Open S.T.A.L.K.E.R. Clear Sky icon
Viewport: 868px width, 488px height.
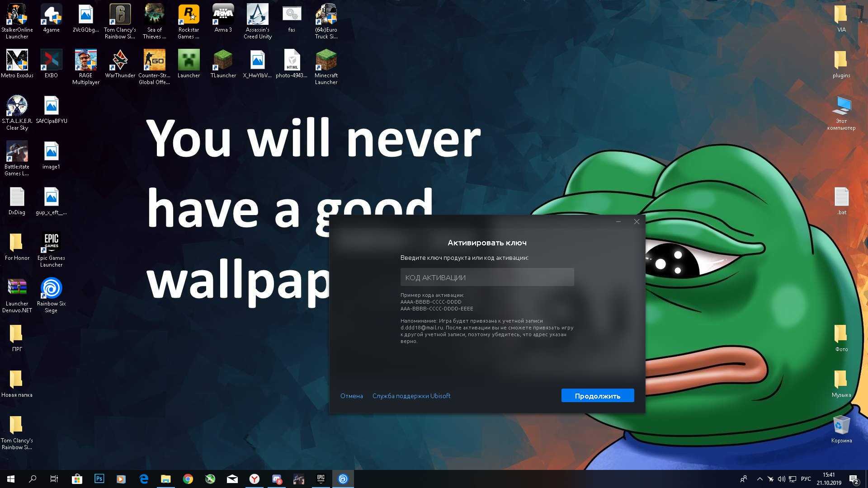pos(17,113)
